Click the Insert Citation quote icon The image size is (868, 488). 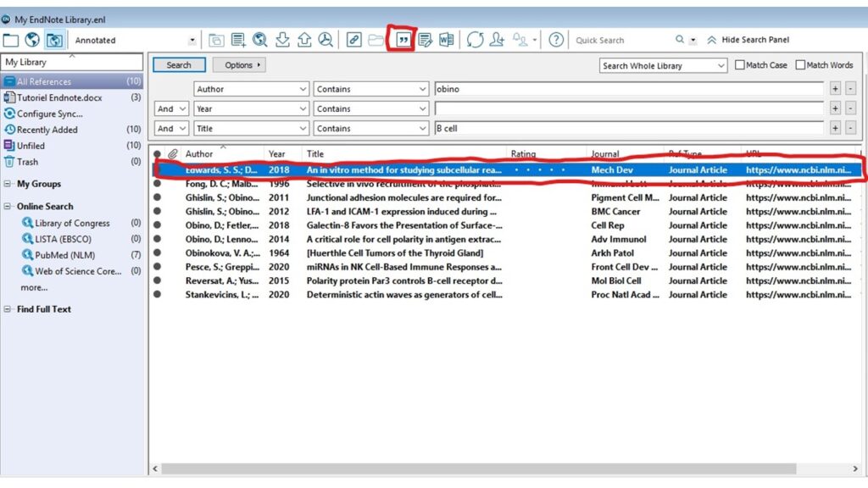[401, 40]
